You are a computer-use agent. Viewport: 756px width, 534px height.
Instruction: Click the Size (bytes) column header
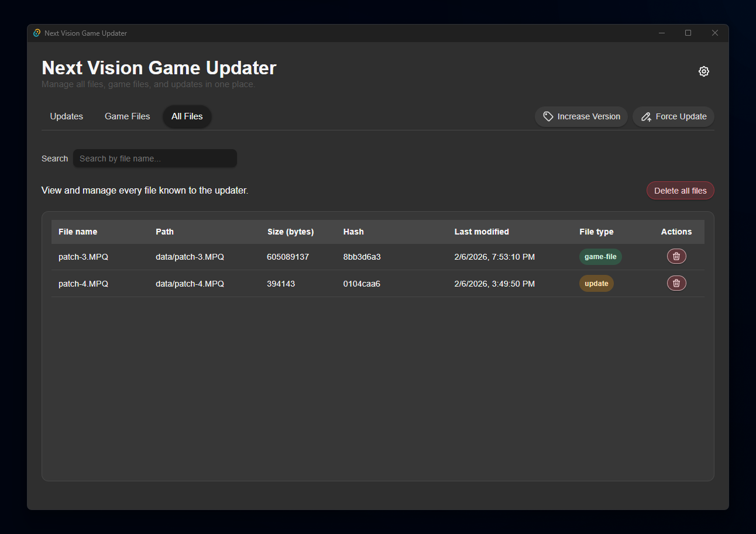pyautogui.click(x=290, y=232)
